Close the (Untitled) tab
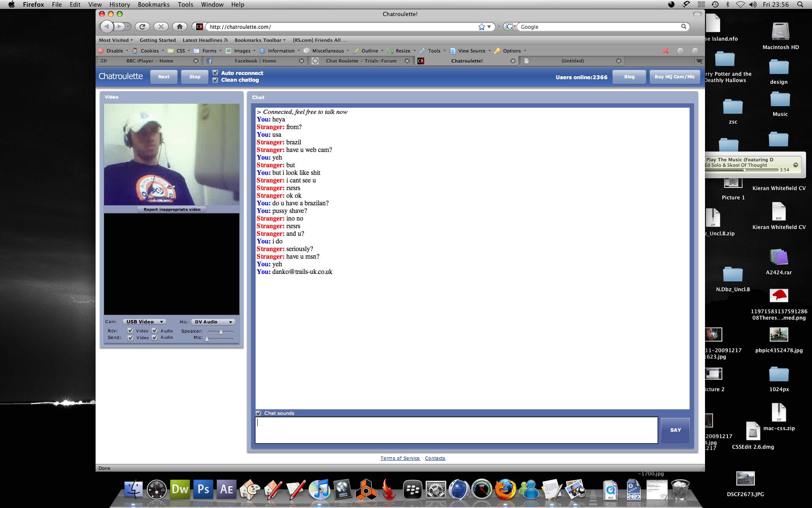 click(619, 61)
